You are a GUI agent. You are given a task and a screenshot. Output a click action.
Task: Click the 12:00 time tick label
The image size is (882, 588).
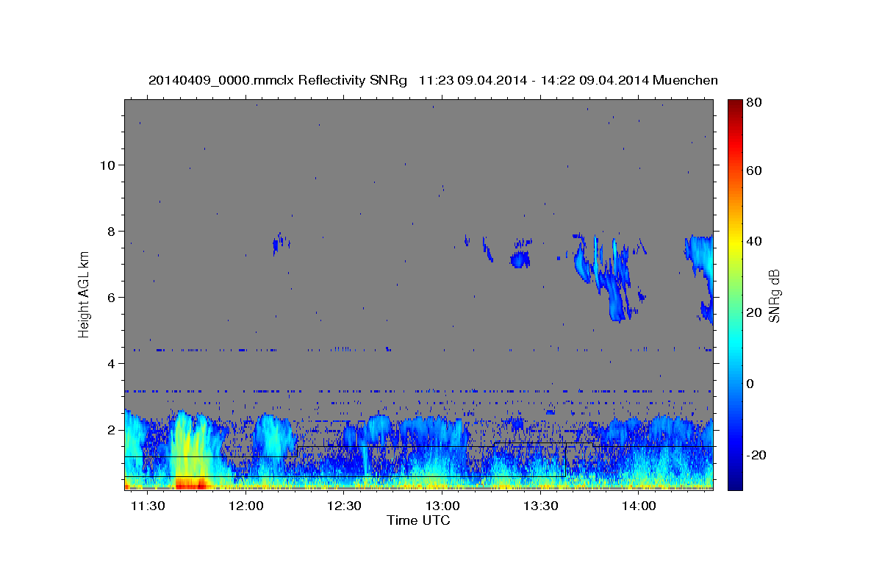[x=246, y=506]
